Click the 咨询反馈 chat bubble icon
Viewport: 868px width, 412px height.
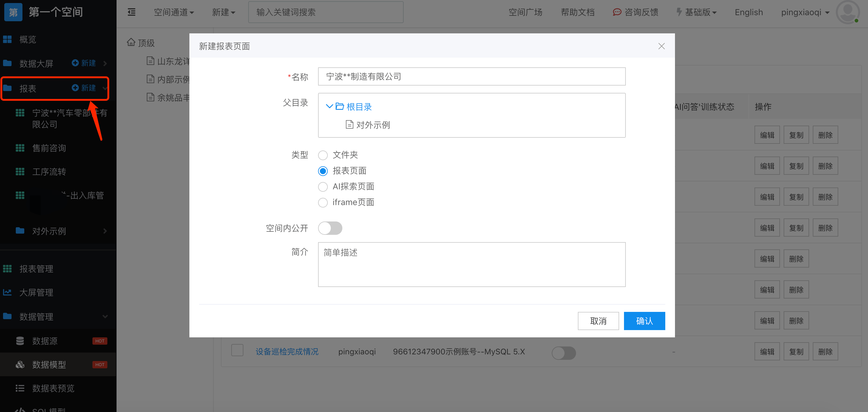click(x=617, y=12)
